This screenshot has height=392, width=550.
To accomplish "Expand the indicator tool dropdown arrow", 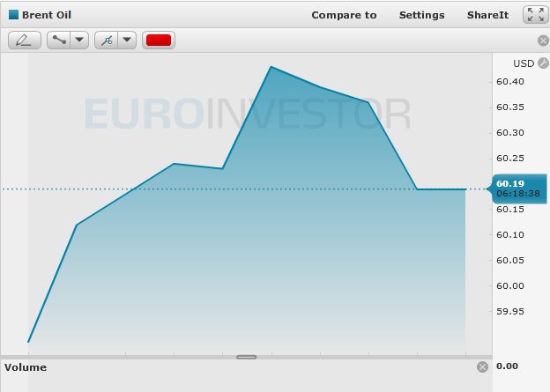I will point(127,41).
